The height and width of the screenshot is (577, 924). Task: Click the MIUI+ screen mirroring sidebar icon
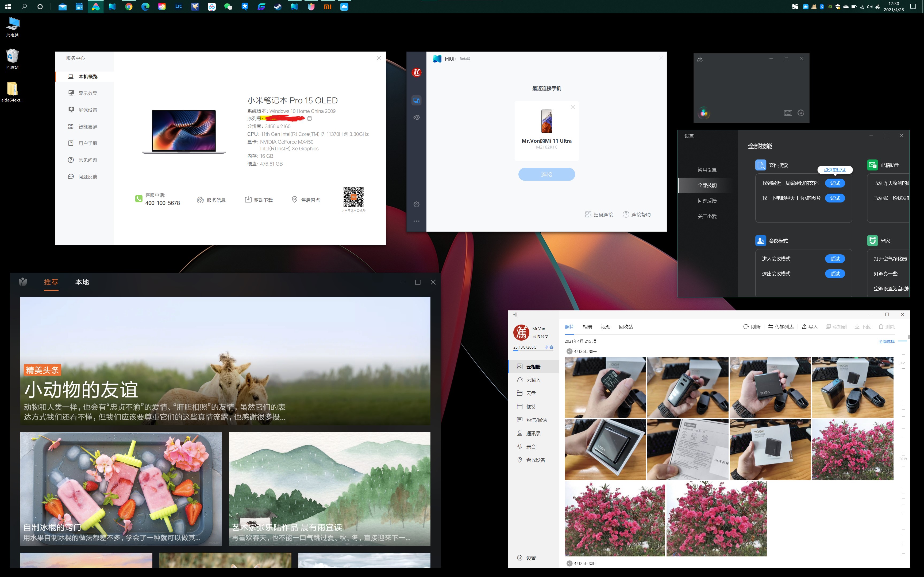[416, 101]
